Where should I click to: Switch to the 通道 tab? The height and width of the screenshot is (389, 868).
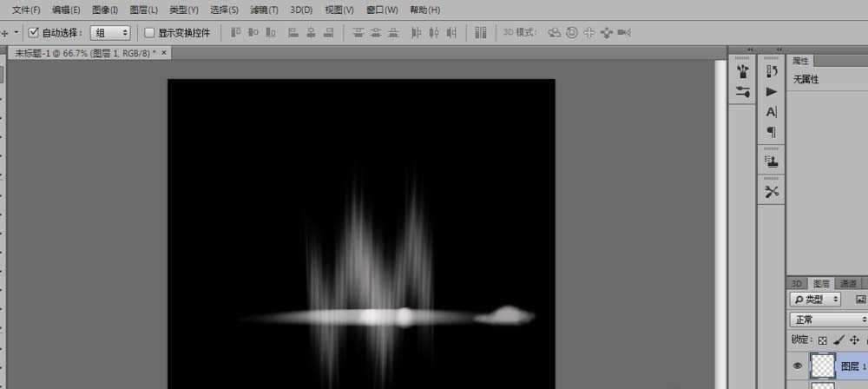[849, 283]
